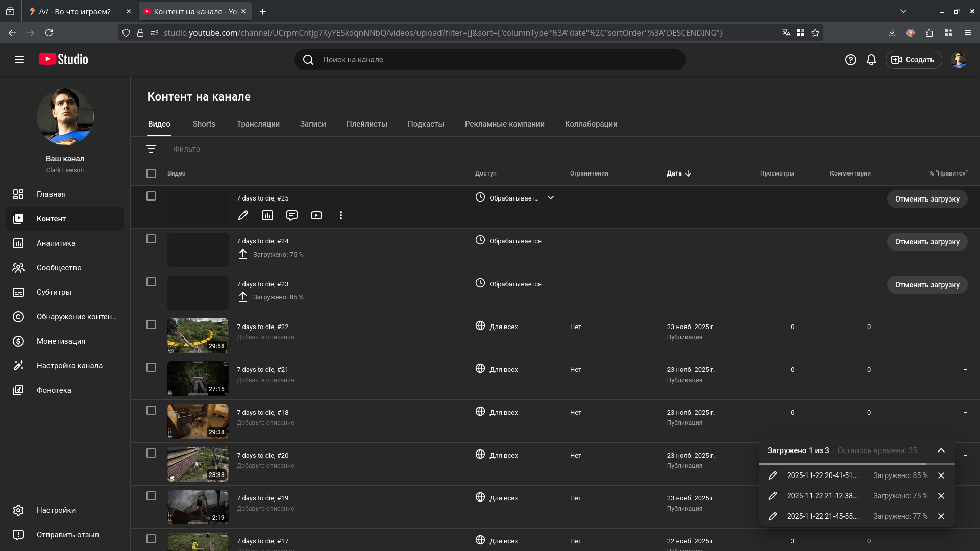Open the notifications bell
Viewport: 980px width, 551px height.
(x=871, y=60)
